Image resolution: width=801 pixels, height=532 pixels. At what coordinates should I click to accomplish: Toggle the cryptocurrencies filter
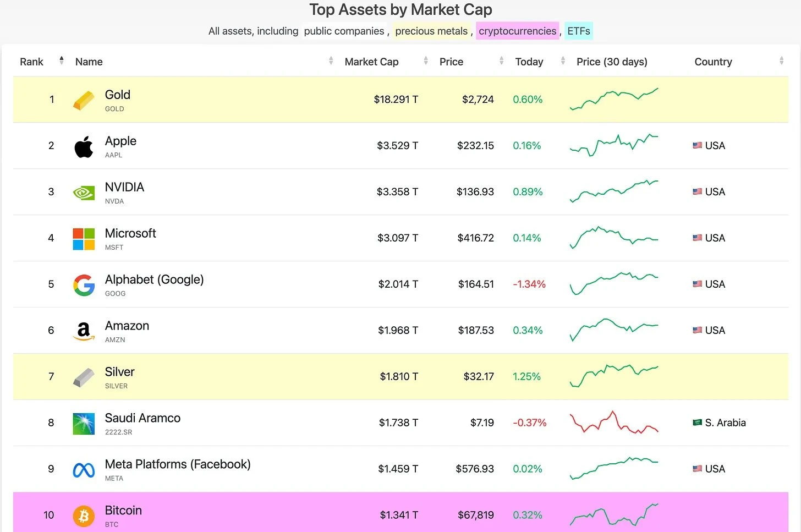pos(517,31)
